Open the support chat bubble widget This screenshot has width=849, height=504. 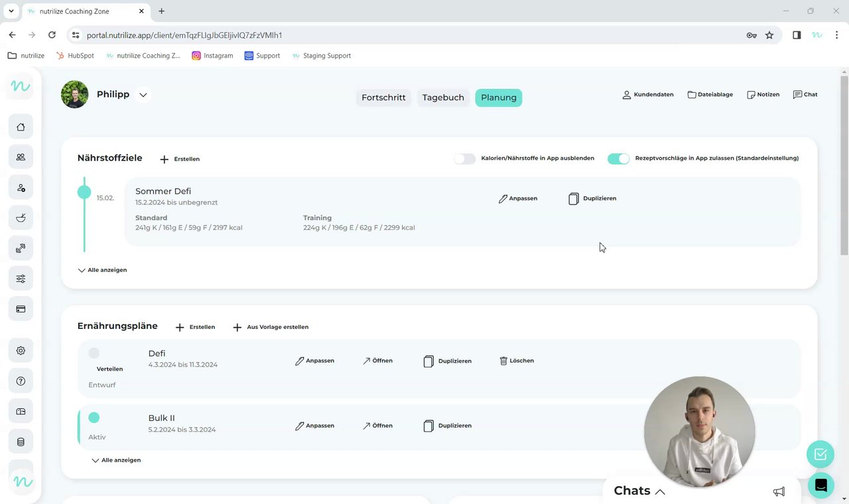[x=820, y=485]
